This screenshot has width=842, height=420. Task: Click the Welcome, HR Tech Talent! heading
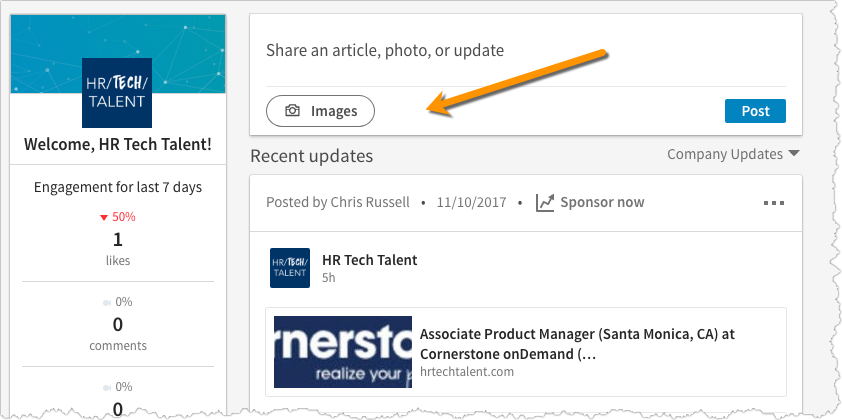point(118,144)
